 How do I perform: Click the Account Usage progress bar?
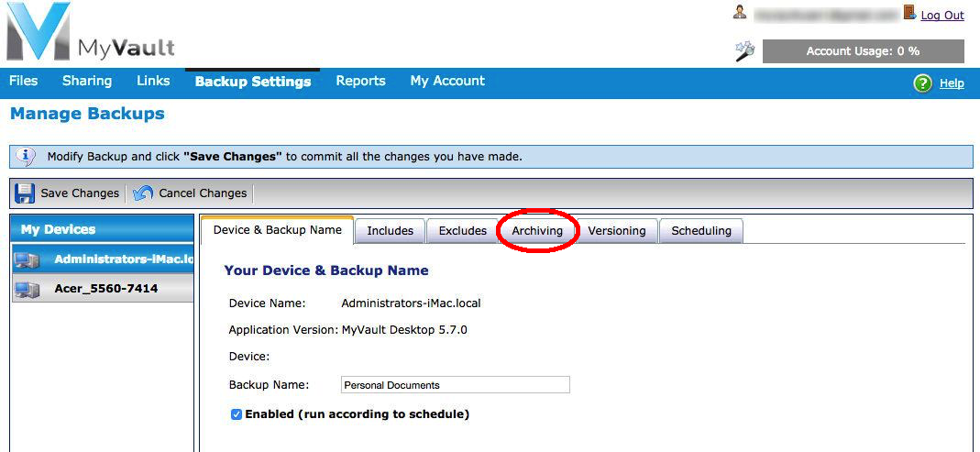click(x=864, y=51)
